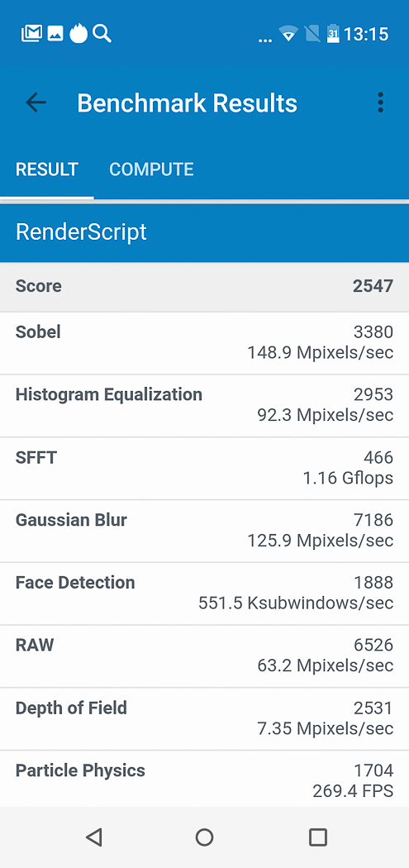The width and height of the screenshot is (409, 868).
Task: Tap the image notification icon in status bar
Action: coord(55,34)
